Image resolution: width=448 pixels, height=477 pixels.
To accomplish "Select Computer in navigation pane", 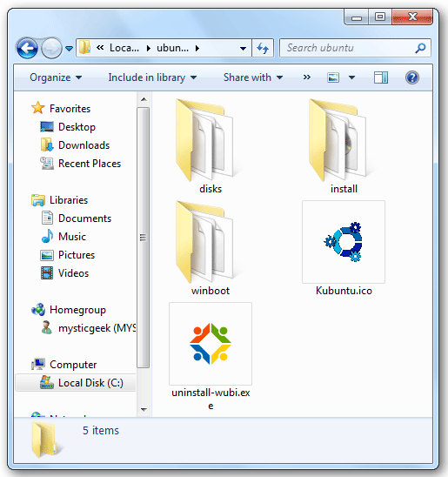I will tap(73, 365).
